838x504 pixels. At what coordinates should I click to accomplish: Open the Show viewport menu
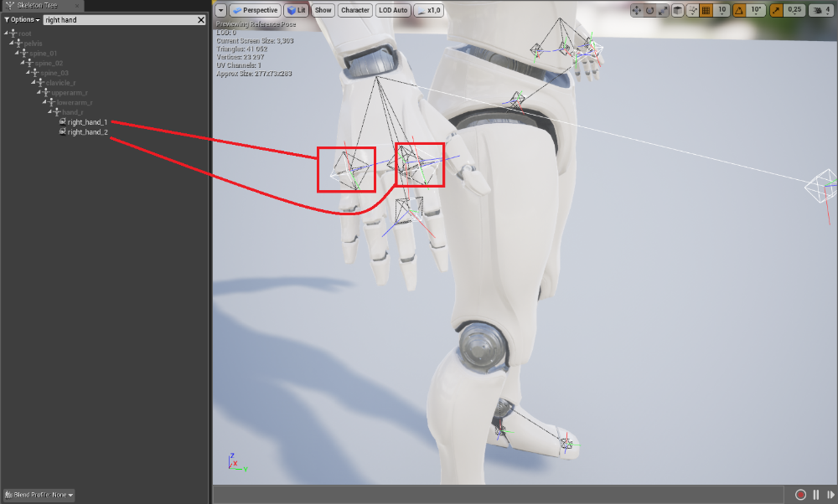coord(323,10)
